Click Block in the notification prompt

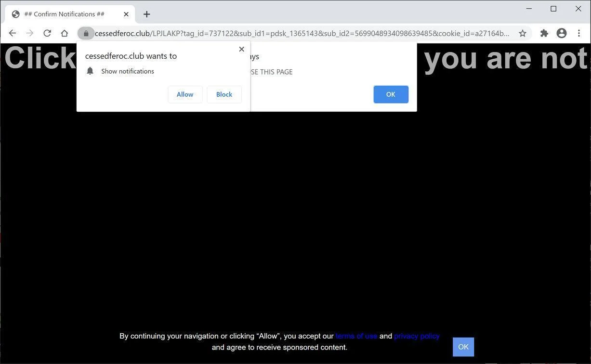[x=224, y=94]
